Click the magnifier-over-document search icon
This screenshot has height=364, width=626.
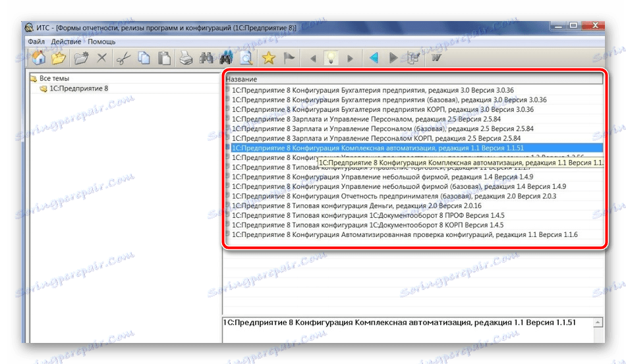246,58
